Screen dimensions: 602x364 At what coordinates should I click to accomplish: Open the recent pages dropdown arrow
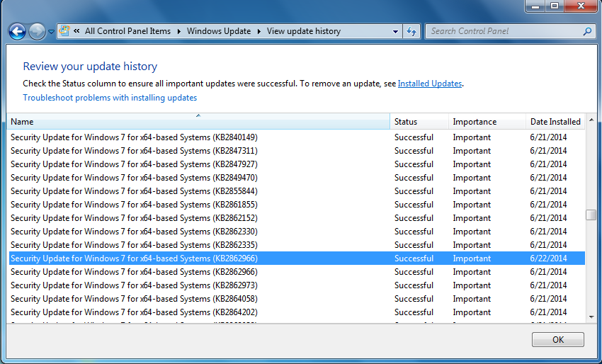coord(51,32)
